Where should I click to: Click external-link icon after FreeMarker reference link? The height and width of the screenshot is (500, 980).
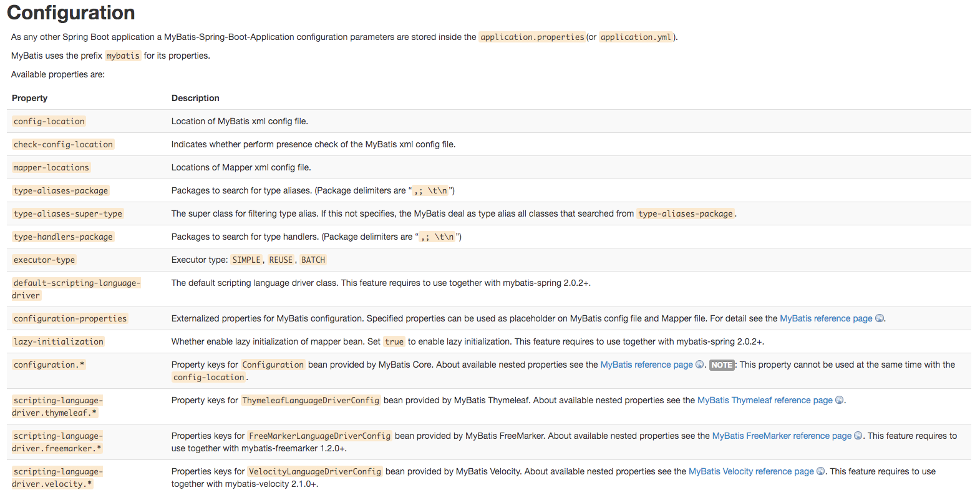point(858,436)
